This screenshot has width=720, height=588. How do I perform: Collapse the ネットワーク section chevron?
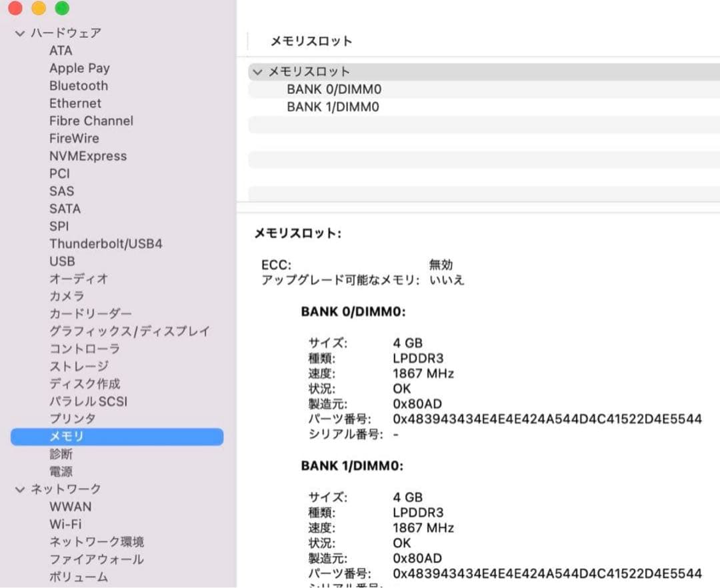click(20, 489)
